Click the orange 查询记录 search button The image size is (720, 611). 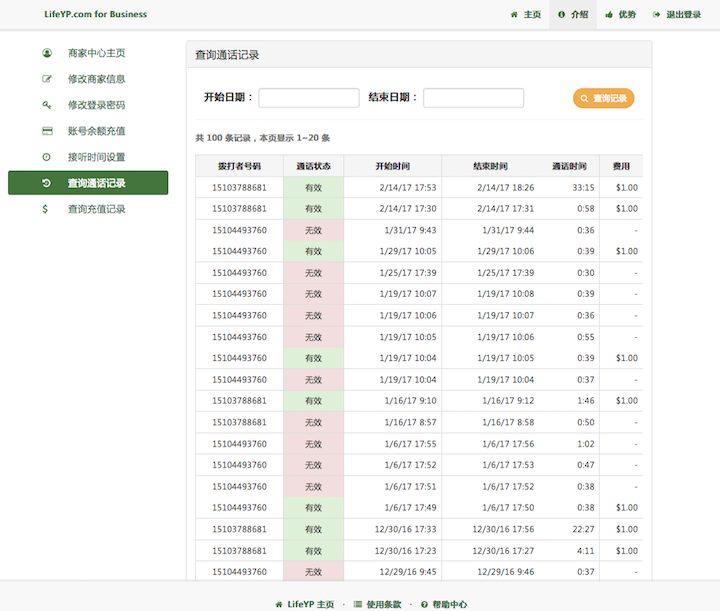pos(603,98)
